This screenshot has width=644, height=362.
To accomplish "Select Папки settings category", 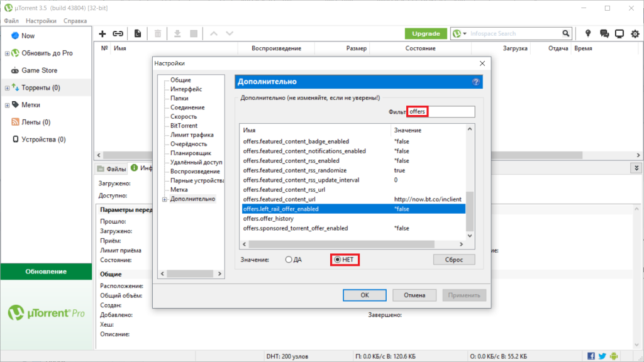I will pos(179,98).
